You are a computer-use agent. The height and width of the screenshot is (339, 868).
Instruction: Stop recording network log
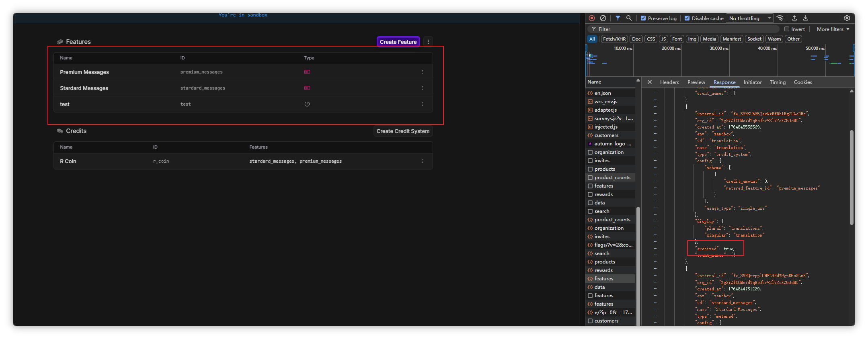coord(592,18)
